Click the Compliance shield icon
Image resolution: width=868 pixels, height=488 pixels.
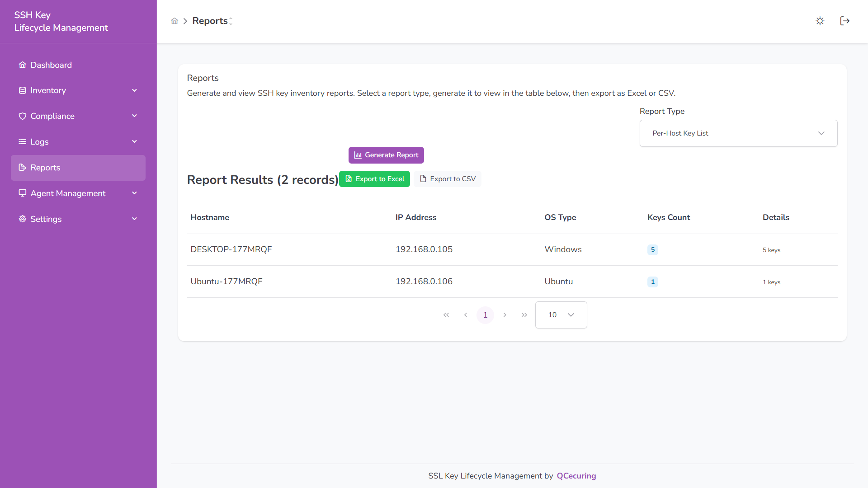pos(22,116)
